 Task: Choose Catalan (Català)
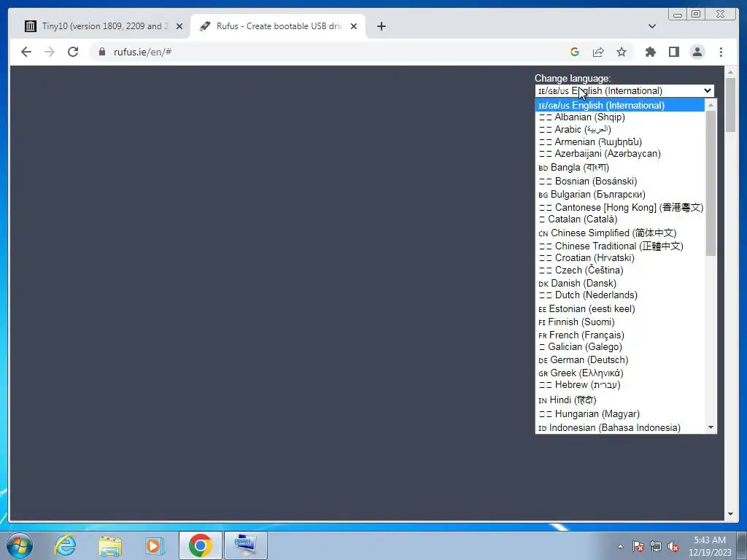(x=619, y=219)
